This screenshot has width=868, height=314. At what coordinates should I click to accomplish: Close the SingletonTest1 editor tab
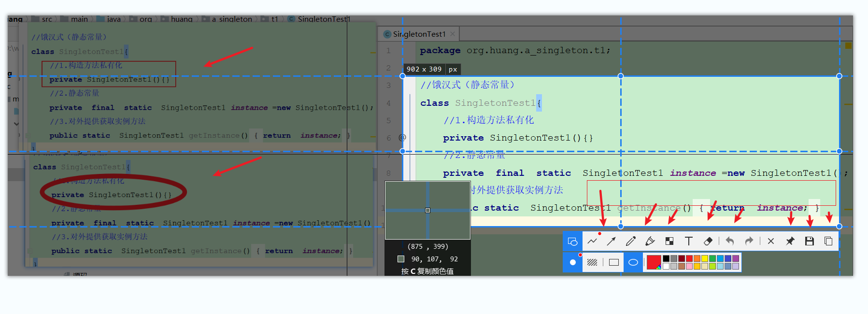(x=453, y=34)
